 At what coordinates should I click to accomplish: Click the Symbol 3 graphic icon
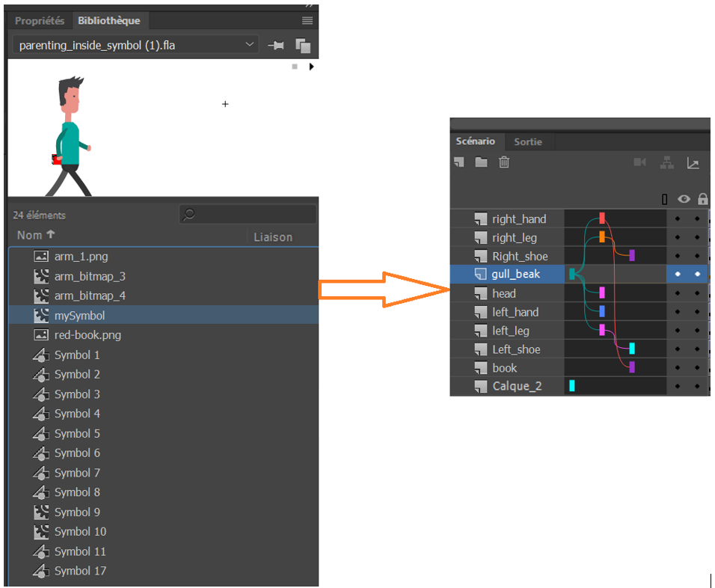tap(41, 394)
